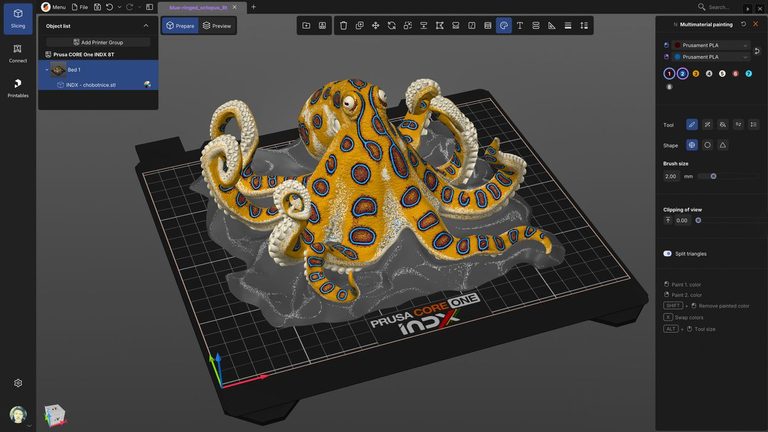
Task: Close the Multimaterial painting panel
Action: 756,24
